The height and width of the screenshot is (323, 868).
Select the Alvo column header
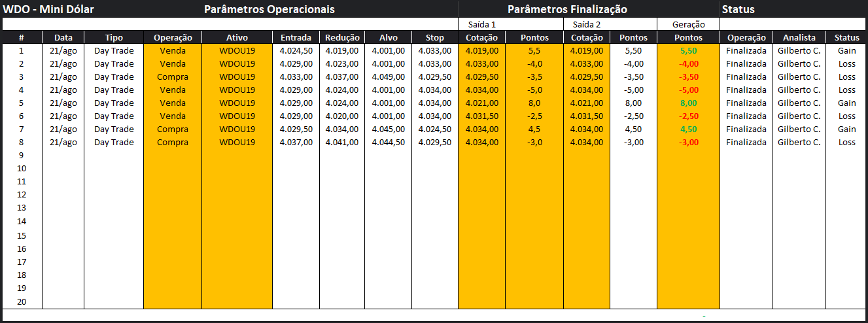point(389,37)
